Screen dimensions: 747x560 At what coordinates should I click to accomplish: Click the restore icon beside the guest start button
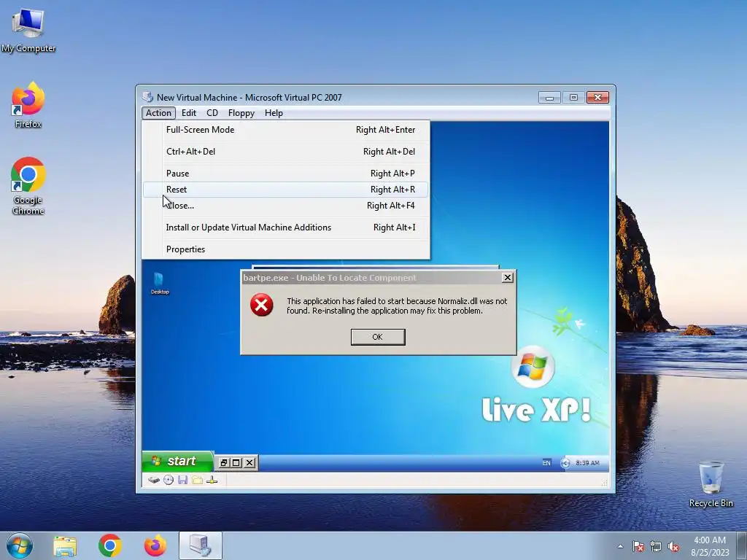pos(223,462)
